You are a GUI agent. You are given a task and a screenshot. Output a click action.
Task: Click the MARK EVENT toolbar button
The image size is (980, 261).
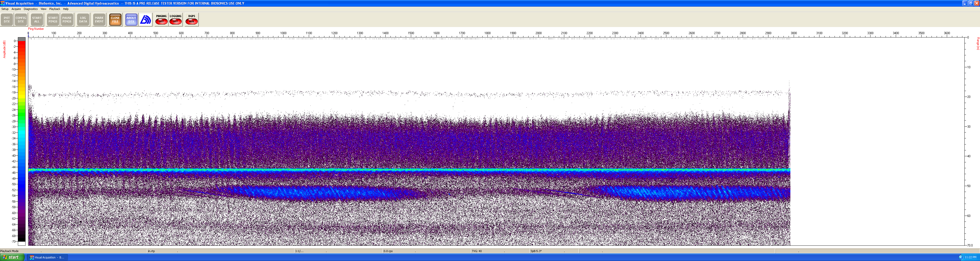coord(99,20)
